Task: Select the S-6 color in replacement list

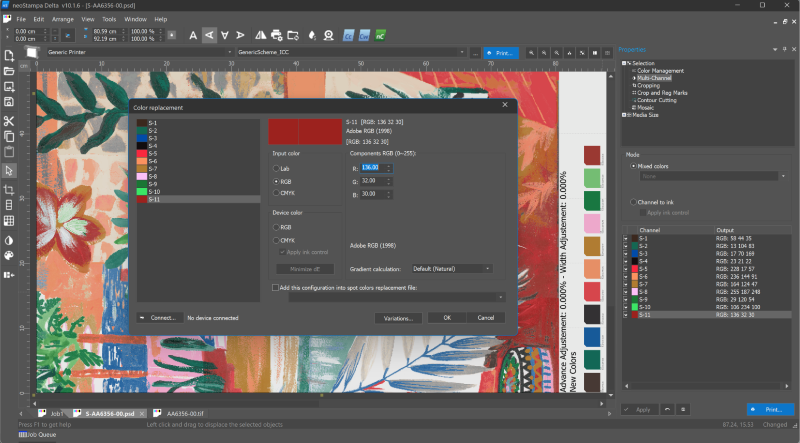Action: click(152, 161)
